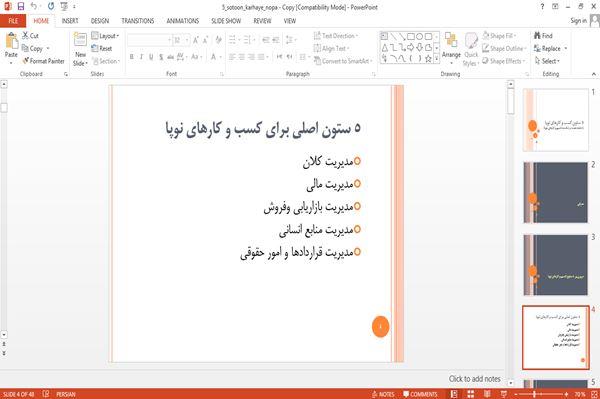Select slide 3 thumbnail
Image resolution: width=600 pixels, height=399 pixels.
tap(556, 265)
